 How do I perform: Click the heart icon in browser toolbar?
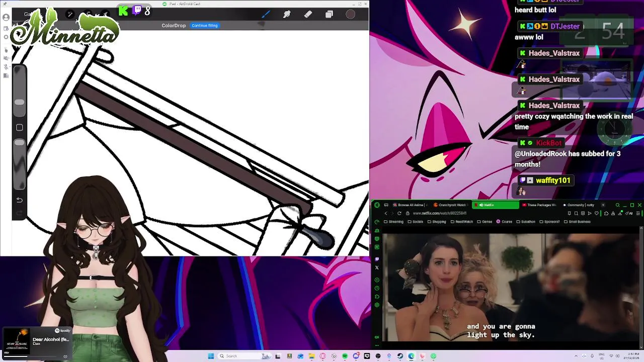point(597,213)
